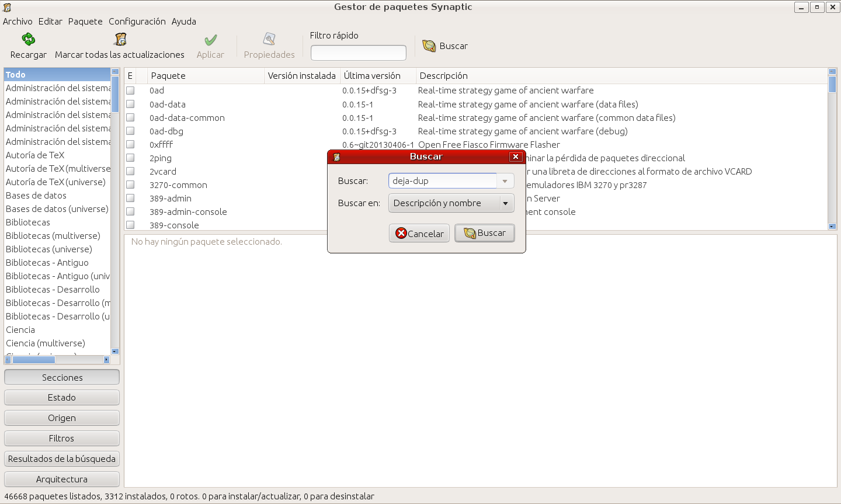Image resolution: width=841 pixels, height=504 pixels.
Task: Expand the Buscar text history dropdown arrow
Action: pos(505,181)
